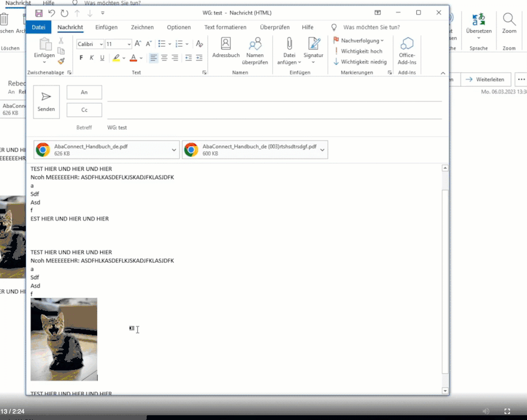Align text right
This screenshot has height=420, width=527.
pos(175,58)
